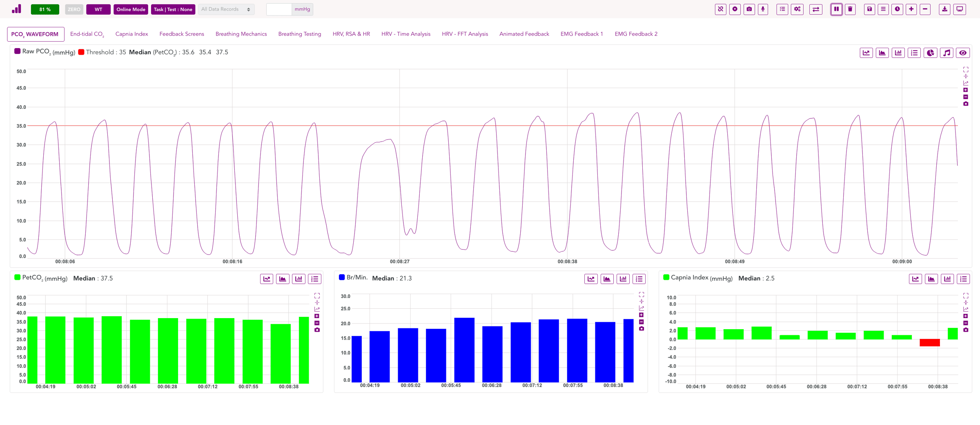Click the microphone icon in top toolbar
This screenshot has height=425, width=980.
[763, 9]
